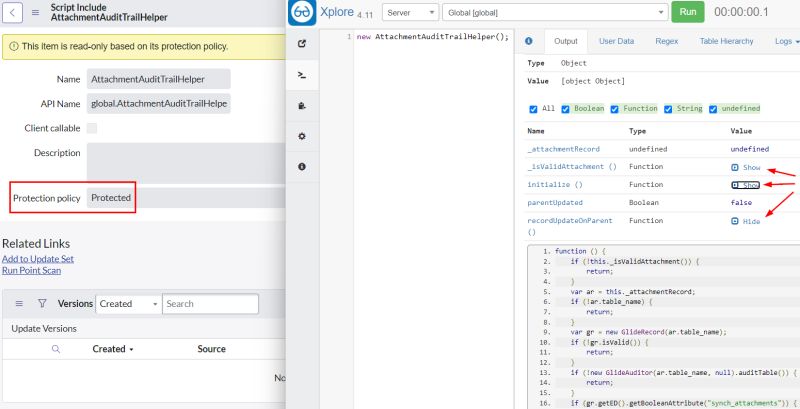Click the parentUpdated property name
The width and height of the screenshot is (800, 409).
pyautogui.click(x=555, y=203)
